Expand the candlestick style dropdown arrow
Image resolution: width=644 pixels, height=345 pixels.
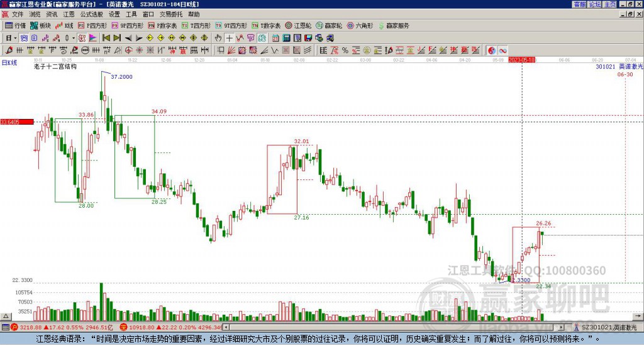[x=73, y=38]
